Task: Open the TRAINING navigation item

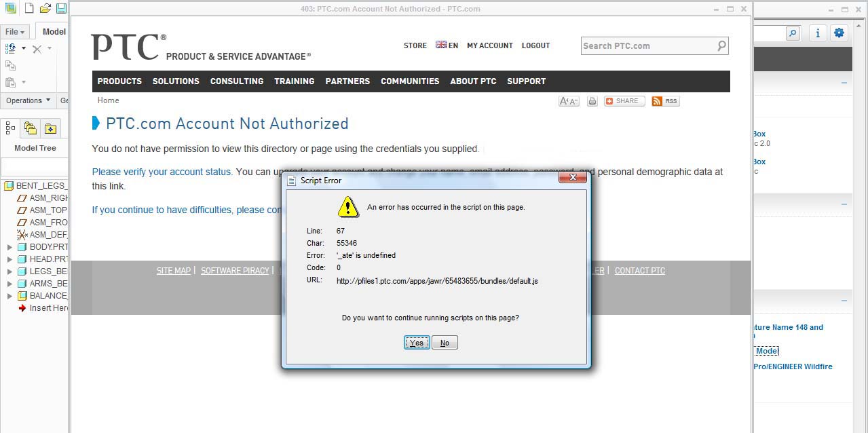Action: tap(295, 81)
